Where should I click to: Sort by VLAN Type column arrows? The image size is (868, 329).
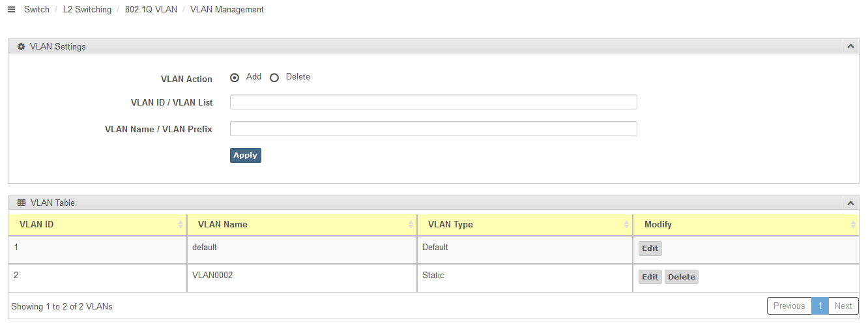(x=627, y=224)
